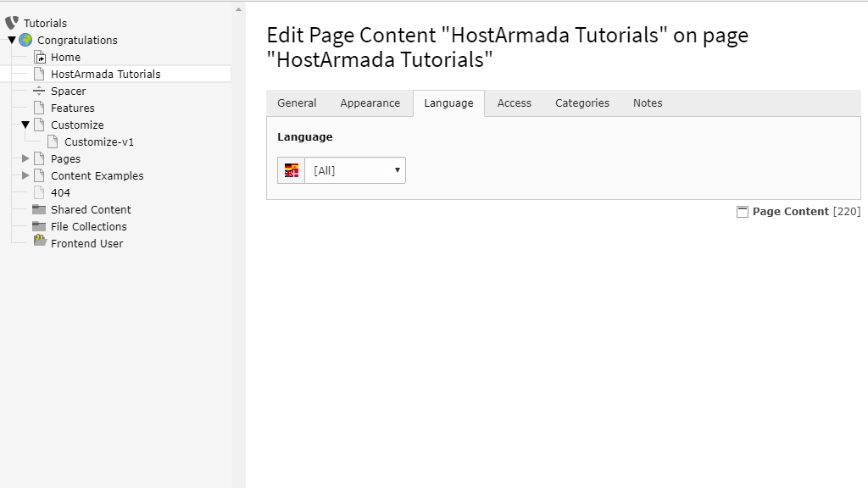Switch to the General tab

click(297, 103)
